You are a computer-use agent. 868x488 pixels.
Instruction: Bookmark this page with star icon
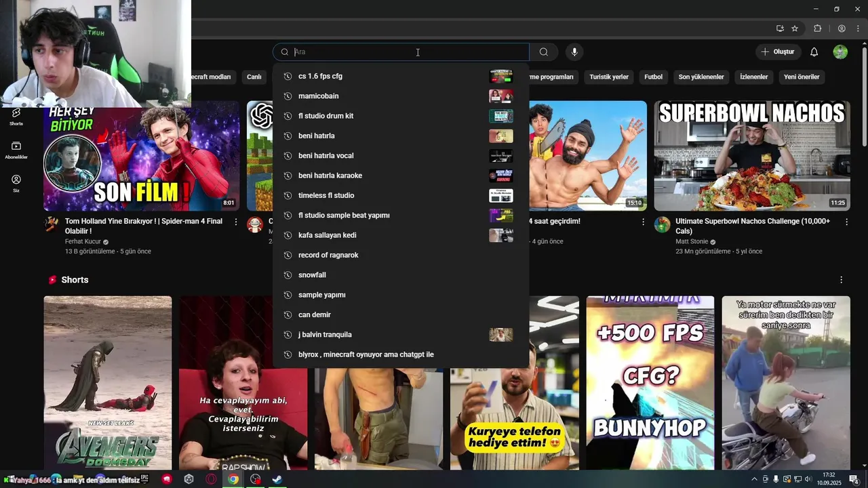pyautogui.click(x=795, y=28)
